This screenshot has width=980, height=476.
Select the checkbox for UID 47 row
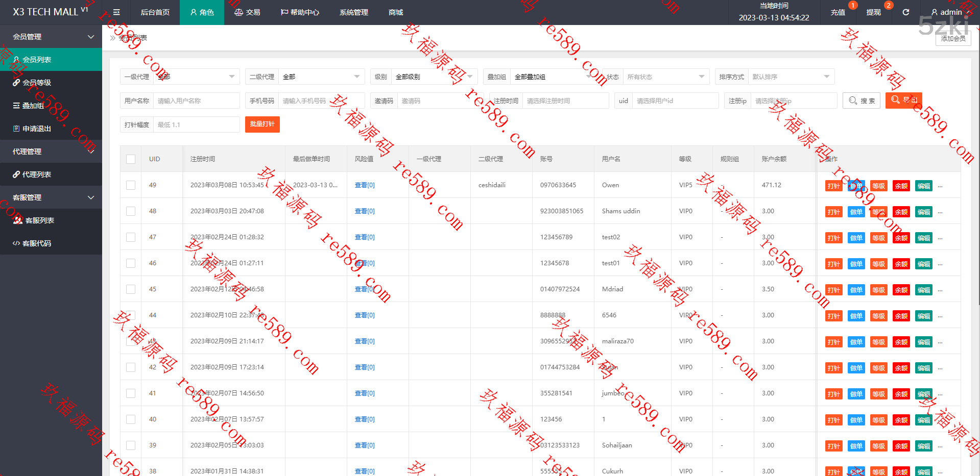131,237
